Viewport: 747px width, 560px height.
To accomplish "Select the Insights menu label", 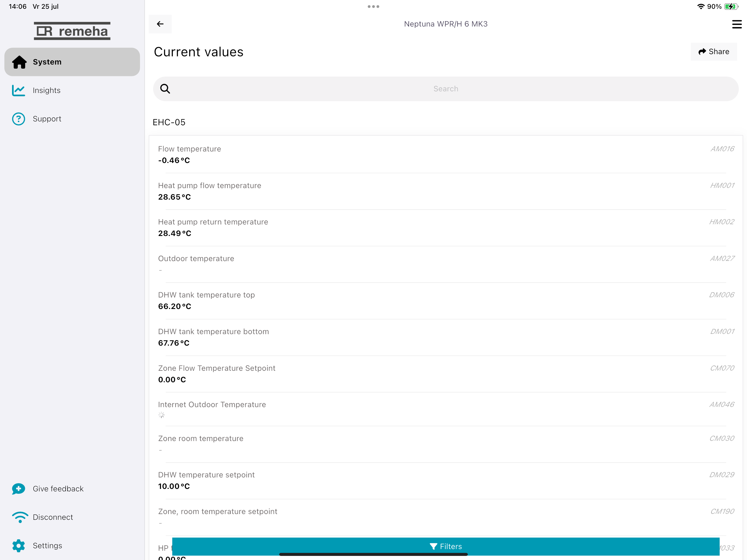I will tap(46, 90).
